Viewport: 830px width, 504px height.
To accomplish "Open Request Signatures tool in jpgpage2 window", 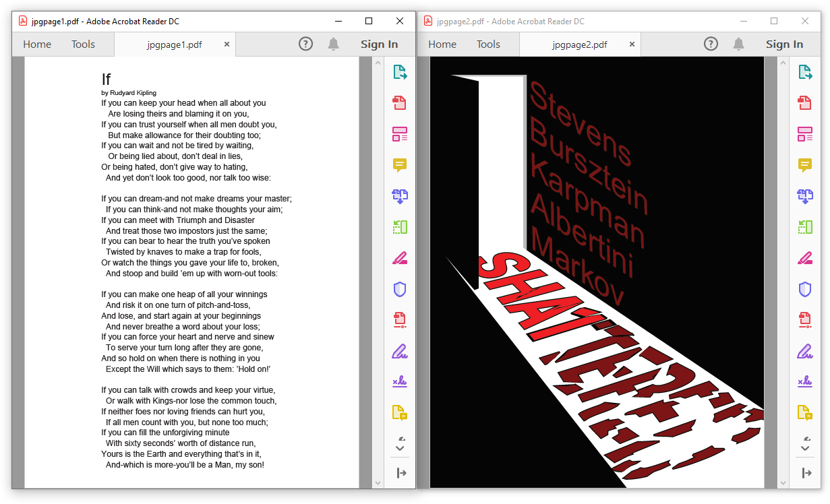I will [804, 381].
